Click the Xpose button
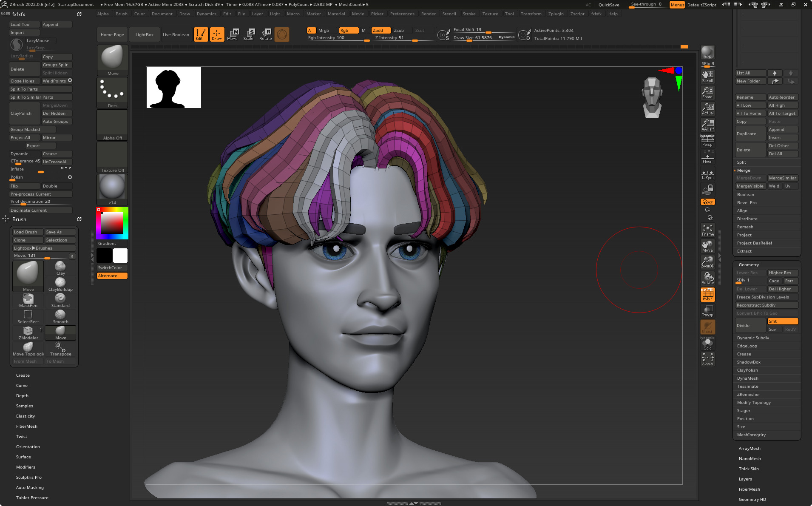 point(707,359)
